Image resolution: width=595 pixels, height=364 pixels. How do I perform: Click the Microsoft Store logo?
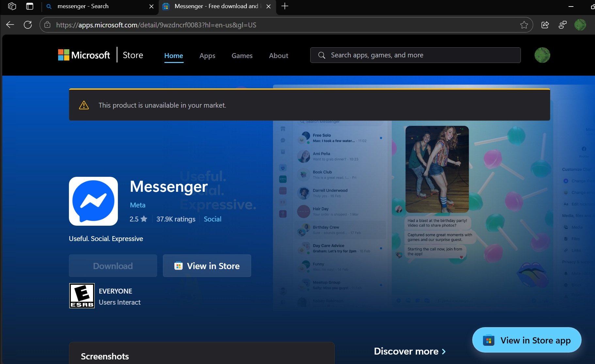coord(84,55)
